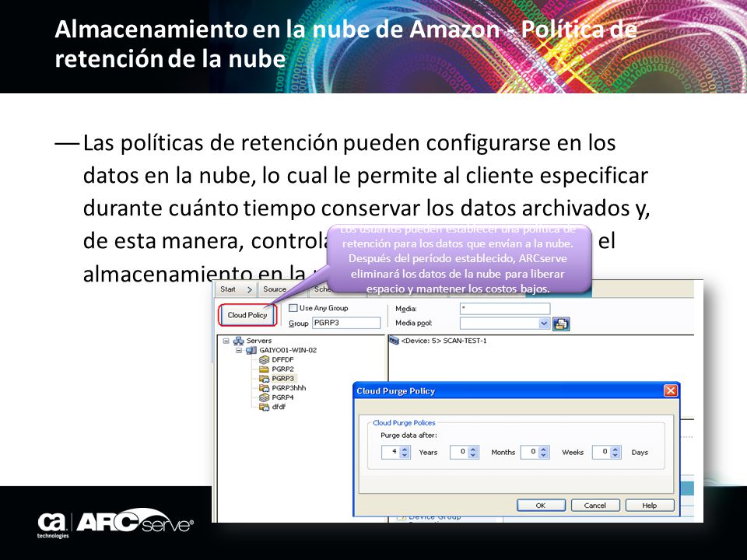Image resolution: width=747 pixels, height=560 pixels.
Task: Click the icon beside Media pool dropdown
Action: click(x=561, y=324)
